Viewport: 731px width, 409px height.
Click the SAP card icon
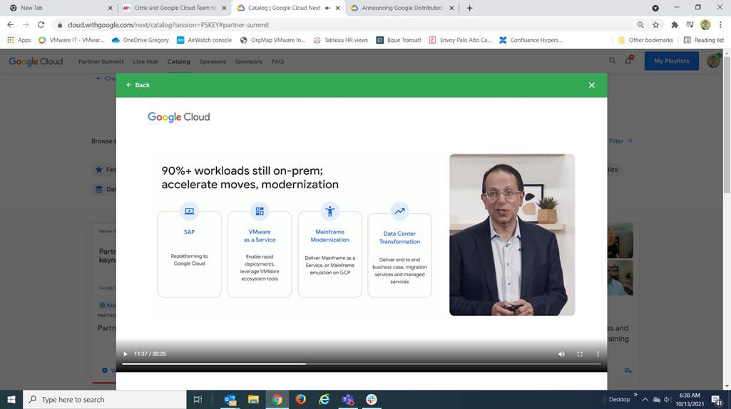coord(189,211)
